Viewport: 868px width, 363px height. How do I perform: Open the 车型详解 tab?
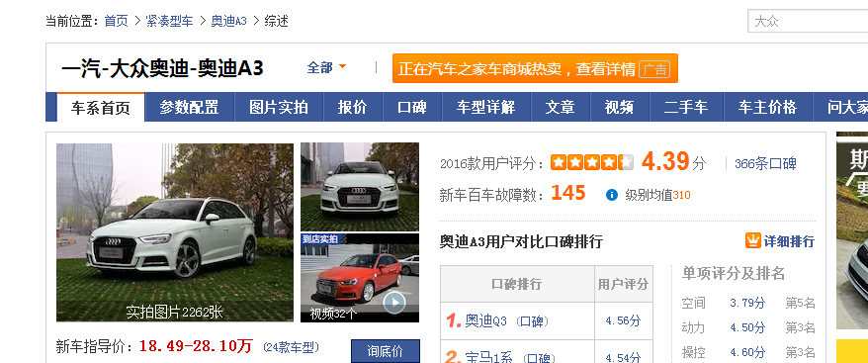point(486,108)
